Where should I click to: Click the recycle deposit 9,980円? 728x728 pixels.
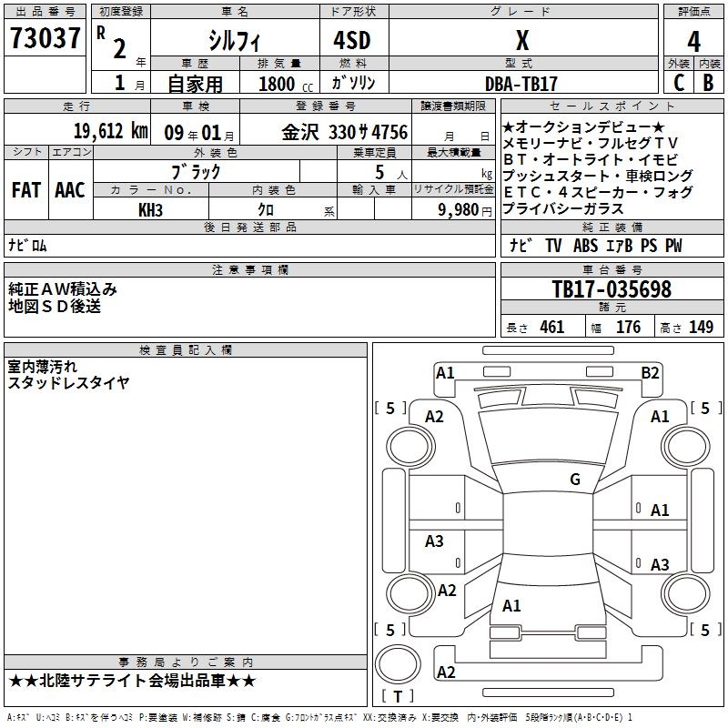(x=465, y=210)
